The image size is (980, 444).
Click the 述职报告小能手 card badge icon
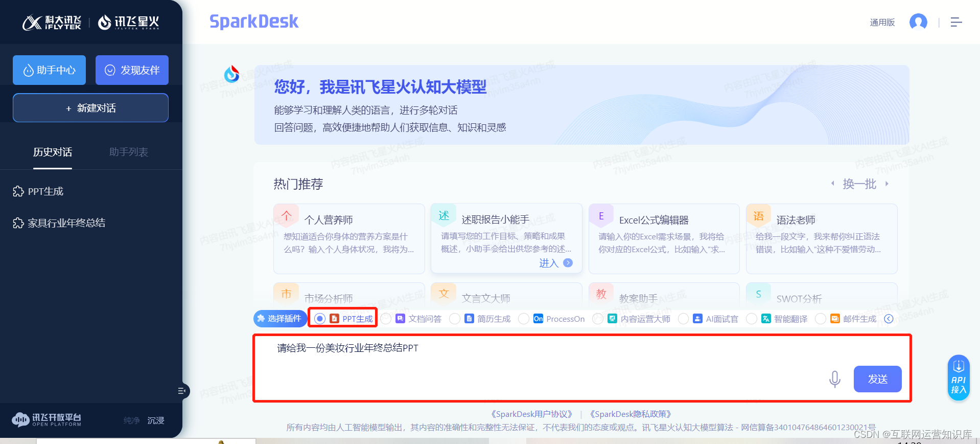444,216
